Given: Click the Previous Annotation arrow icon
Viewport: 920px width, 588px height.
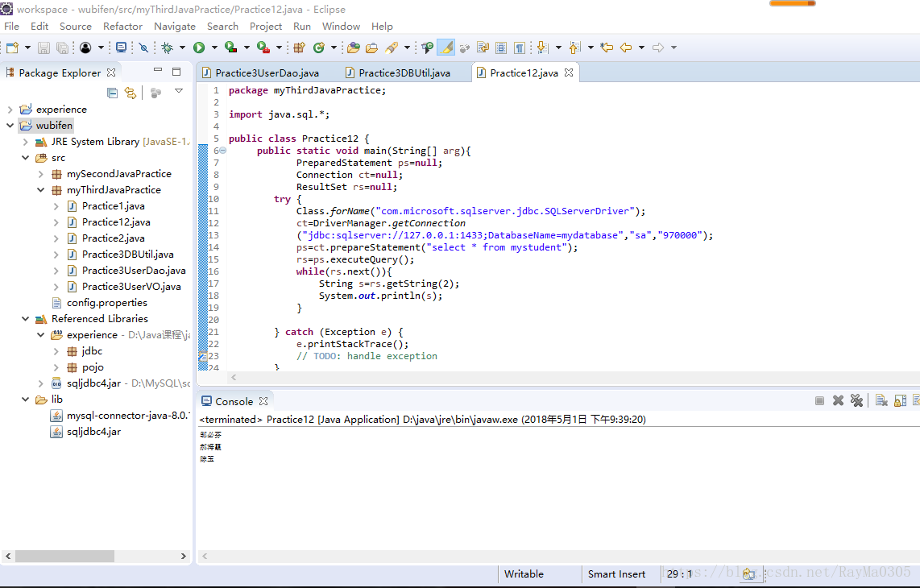Looking at the screenshot, I should [x=575, y=48].
